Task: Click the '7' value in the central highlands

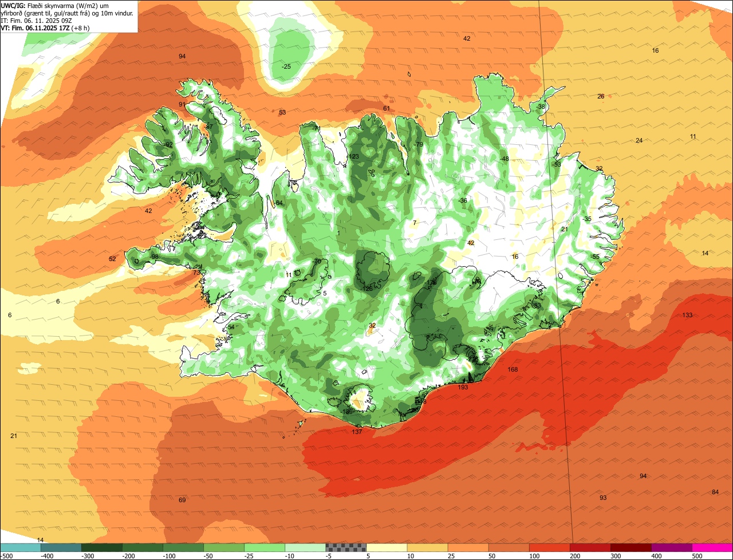Action: (415, 223)
